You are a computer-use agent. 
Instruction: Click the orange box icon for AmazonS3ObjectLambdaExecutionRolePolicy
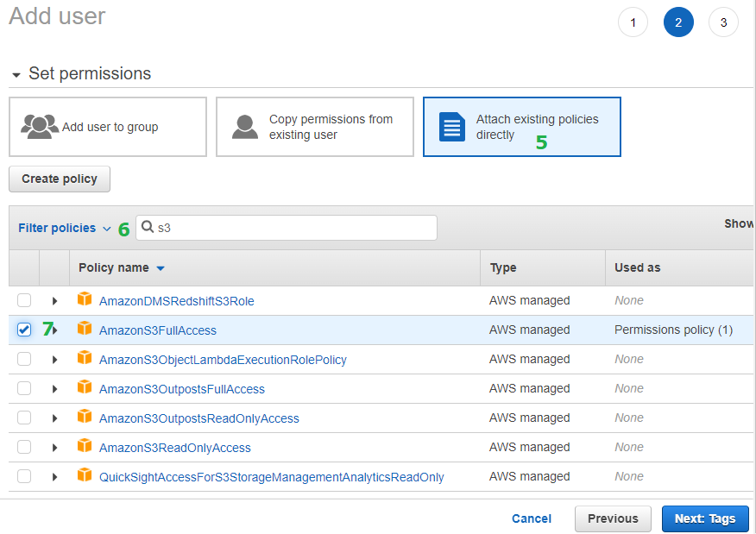point(85,358)
